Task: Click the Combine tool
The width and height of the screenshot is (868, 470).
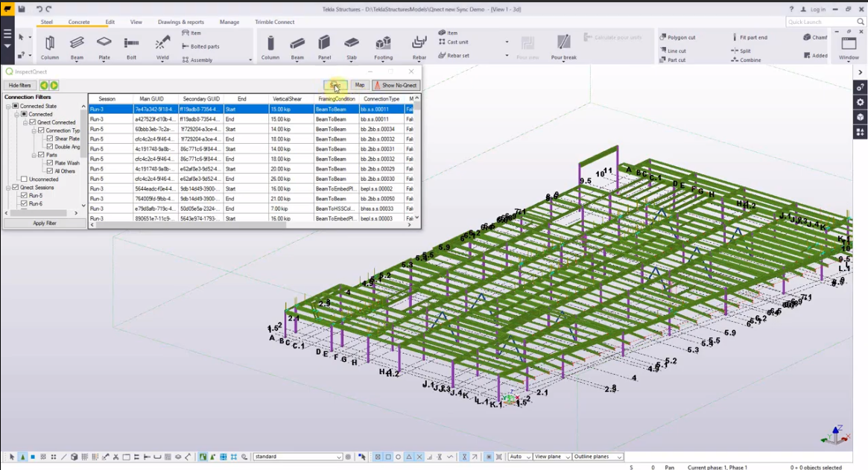Action: click(746, 60)
